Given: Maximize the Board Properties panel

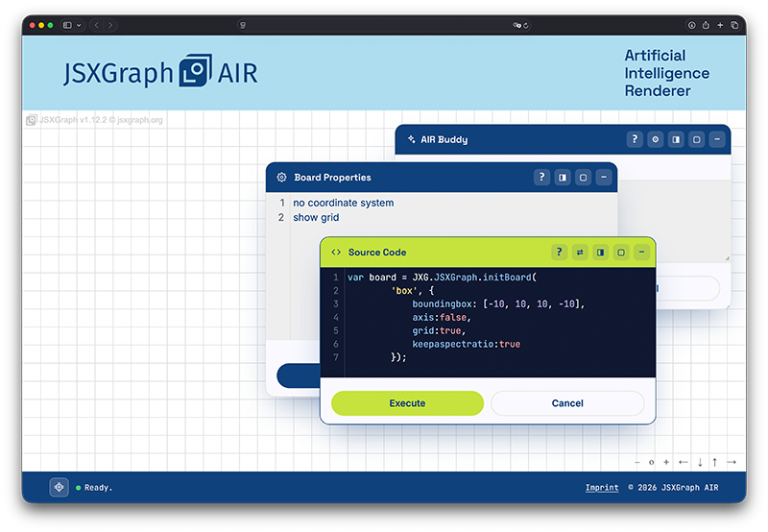Looking at the screenshot, I should (x=583, y=178).
